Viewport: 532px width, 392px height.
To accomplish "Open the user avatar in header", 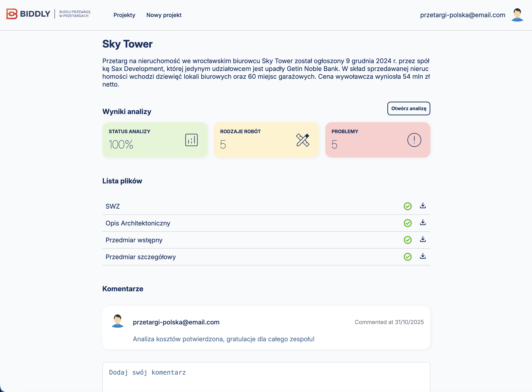I will point(517,15).
